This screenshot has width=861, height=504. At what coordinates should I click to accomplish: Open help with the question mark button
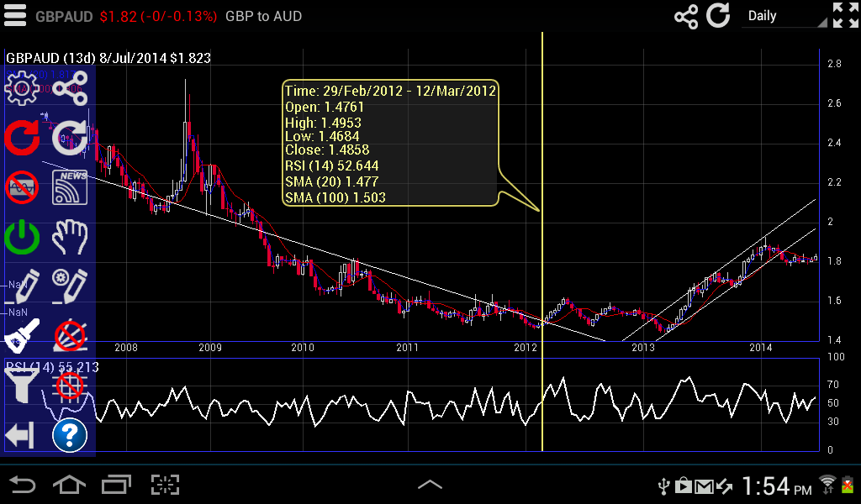point(71,435)
